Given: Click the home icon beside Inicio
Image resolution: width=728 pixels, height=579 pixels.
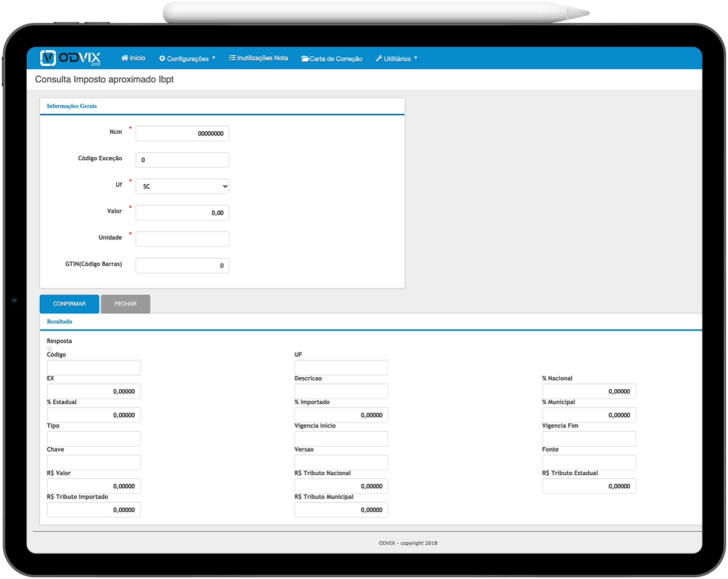Looking at the screenshot, I should click(x=125, y=58).
